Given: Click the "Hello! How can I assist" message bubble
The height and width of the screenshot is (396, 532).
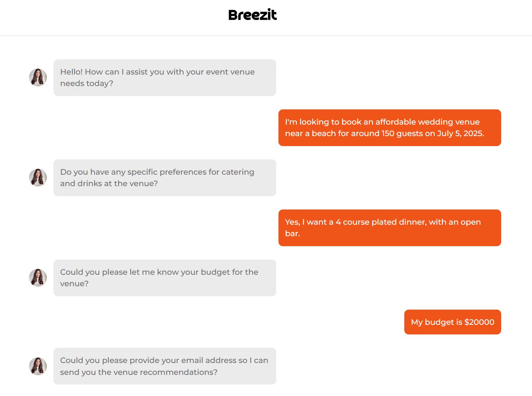Looking at the screenshot, I should (x=164, y=77).
